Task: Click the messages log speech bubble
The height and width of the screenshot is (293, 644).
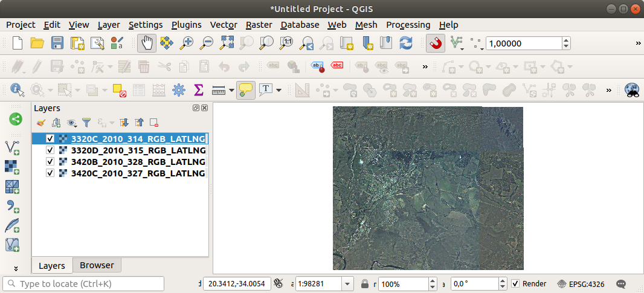Action: 621,283
